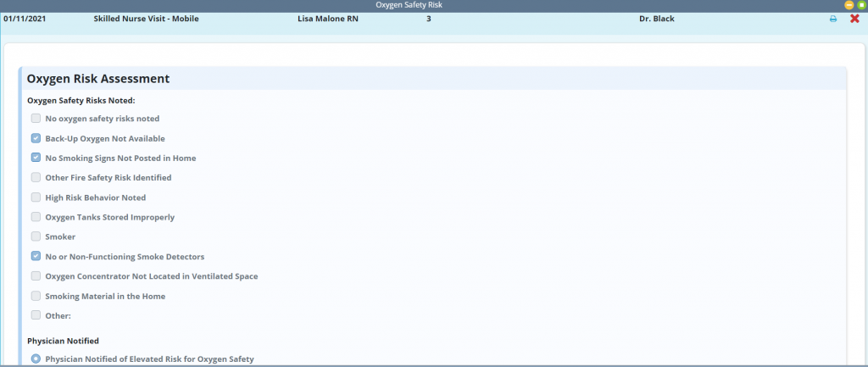Screen dimensions: 868x367
Task: Uncheck 'No or Non-Functioning Smoke Detectors'
Action: (x=36, y=256)
